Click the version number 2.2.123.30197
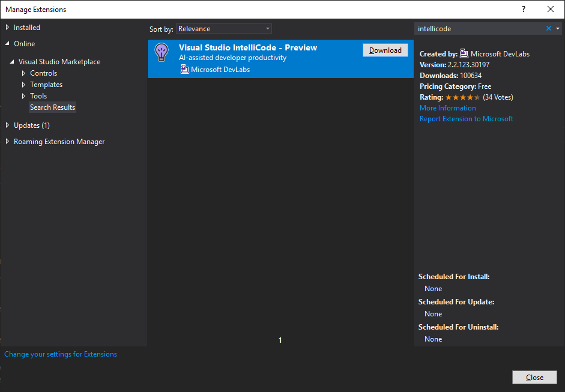 (468, 65)
